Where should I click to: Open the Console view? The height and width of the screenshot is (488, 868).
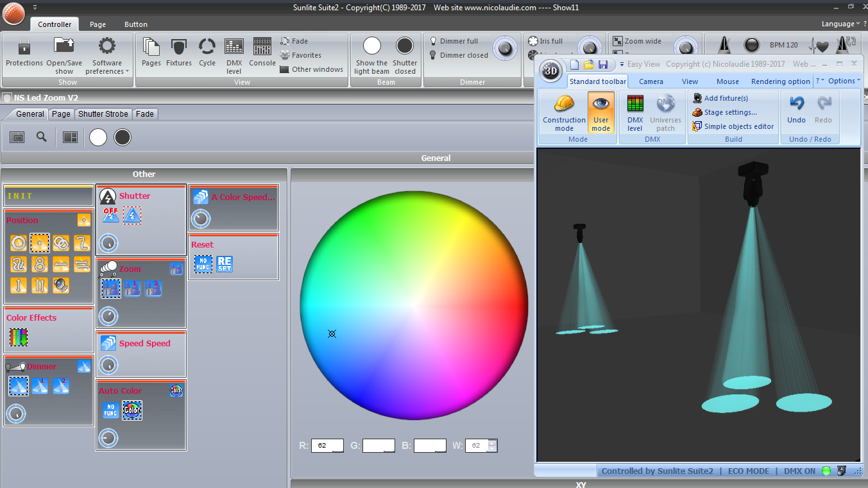pos(262,52)
